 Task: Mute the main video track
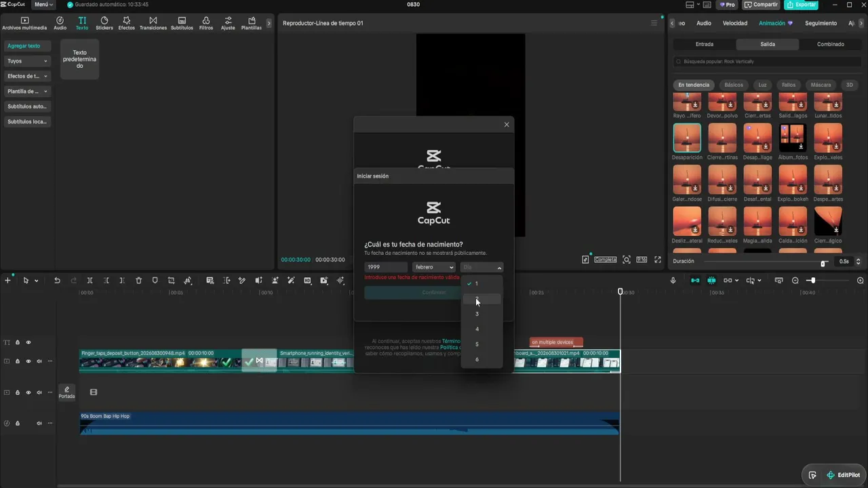click(39, 361)
